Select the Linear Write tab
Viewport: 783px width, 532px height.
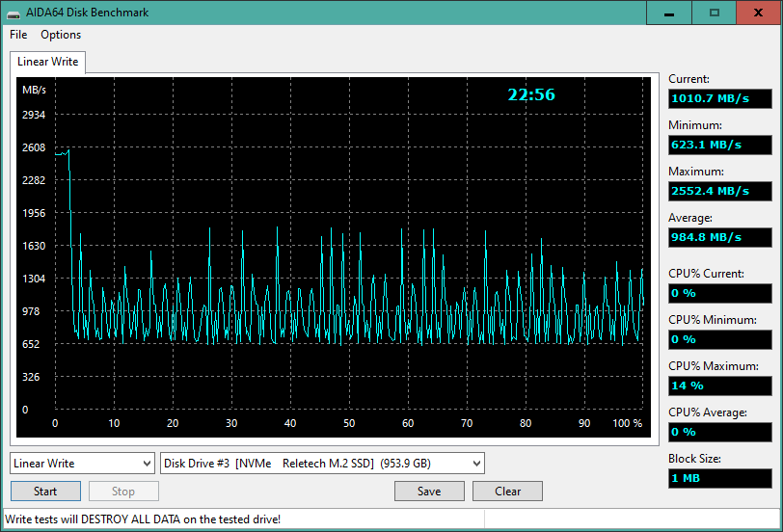pos(48,62)
